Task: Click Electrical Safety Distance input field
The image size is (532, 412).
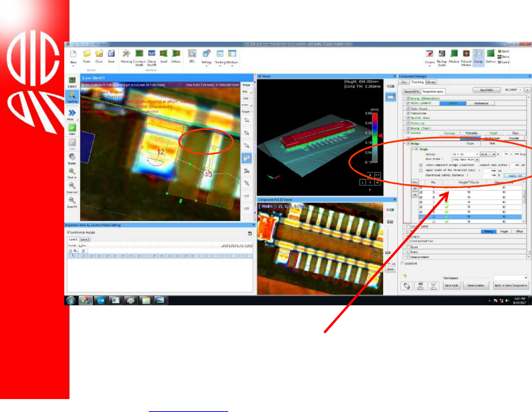Action: pyautogui.click(x=491, y=175)
